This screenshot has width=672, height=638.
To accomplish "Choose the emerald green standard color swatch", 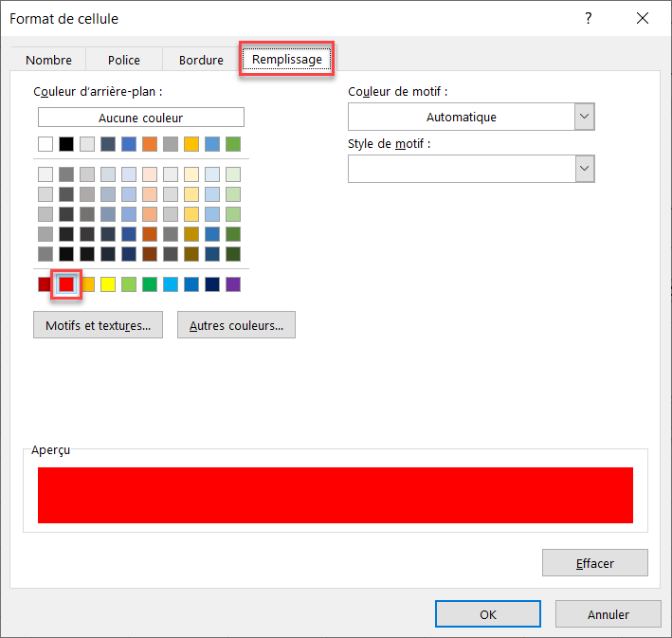I will 150,284.
